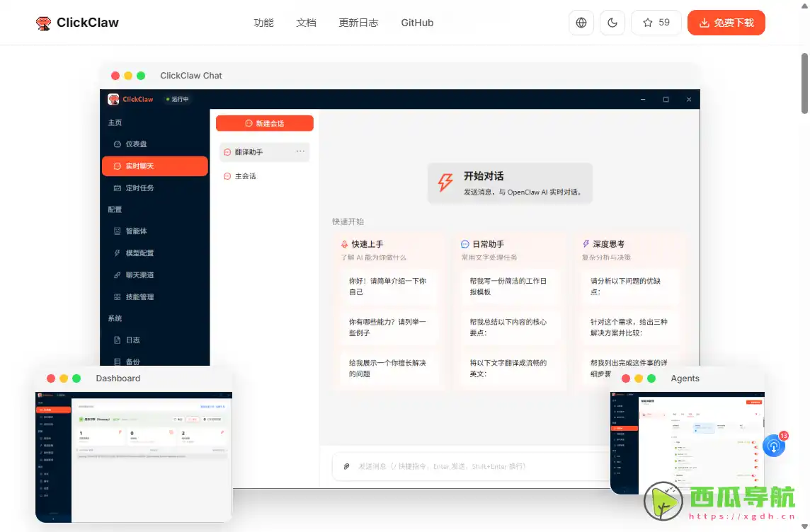Click the yellow dot of Dashboard window
810x532 pixels.
(x=64, y=378)
